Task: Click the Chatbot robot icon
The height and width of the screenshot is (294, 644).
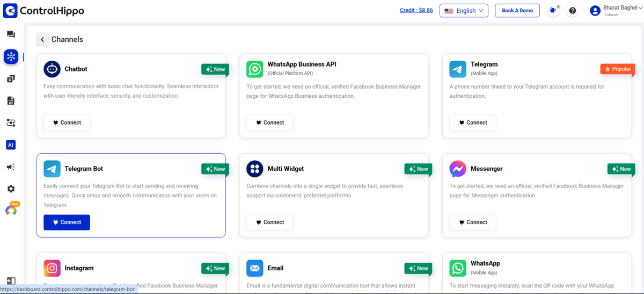Action: coord(52,69)
